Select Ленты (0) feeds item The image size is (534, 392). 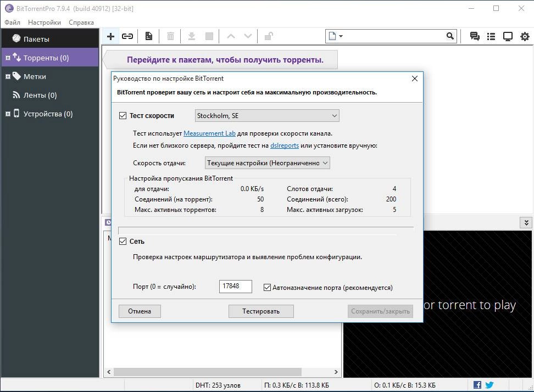point(50,95)
